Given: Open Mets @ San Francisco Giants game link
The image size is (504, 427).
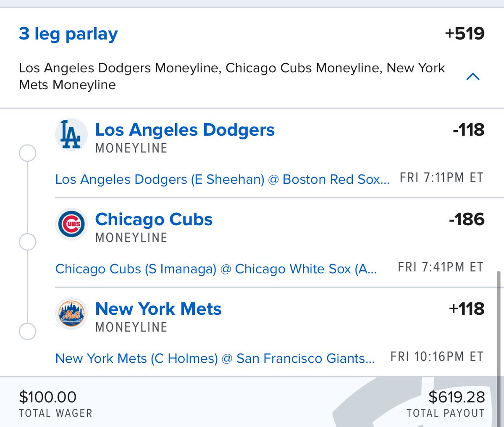Looking at the screenshot, I should 215,358.
